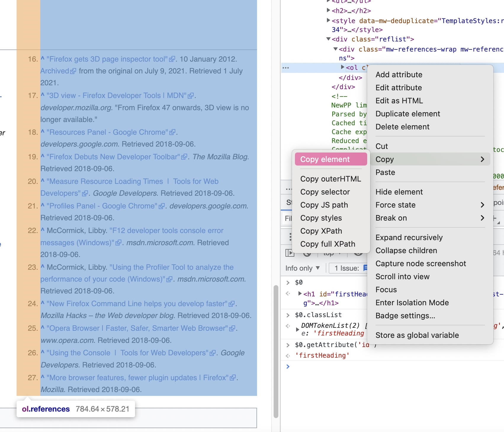The height and width of the screenshot is (432, 504).
Task: Click the webpage vertical scrollbar
Action: 276,351
